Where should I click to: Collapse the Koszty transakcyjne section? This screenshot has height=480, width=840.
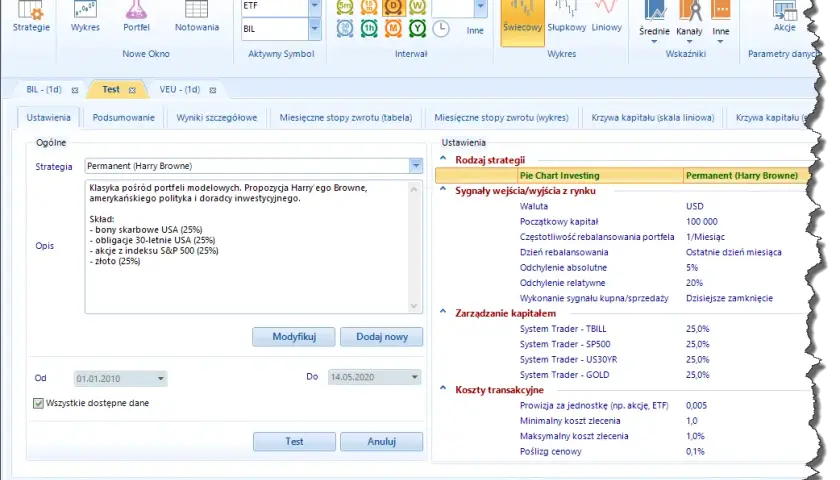click(x=443, y=388)
